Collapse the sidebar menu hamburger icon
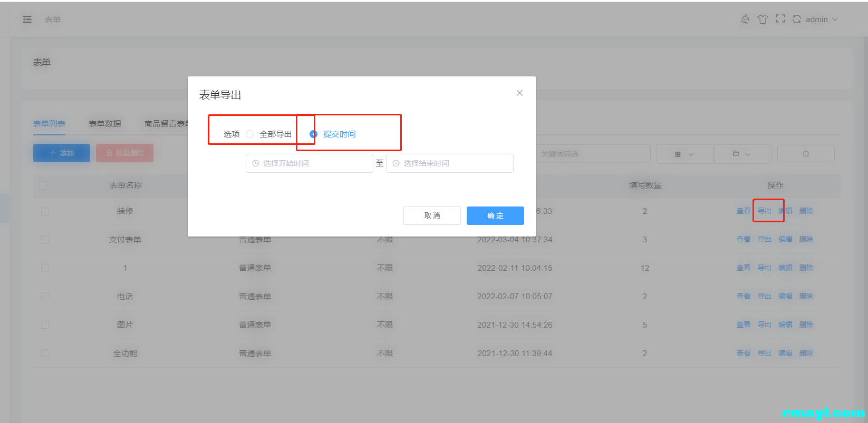This screenshot has width=868, height=423. pos(27,19)
